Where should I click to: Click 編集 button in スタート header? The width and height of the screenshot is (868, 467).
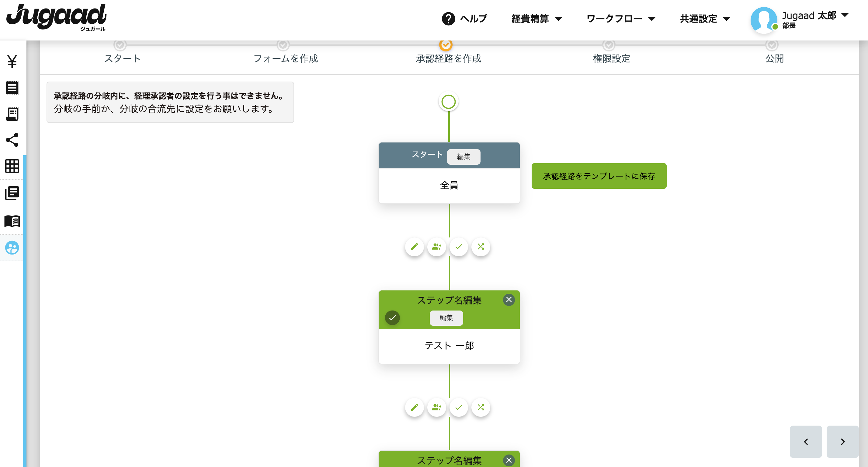[464, 157]
